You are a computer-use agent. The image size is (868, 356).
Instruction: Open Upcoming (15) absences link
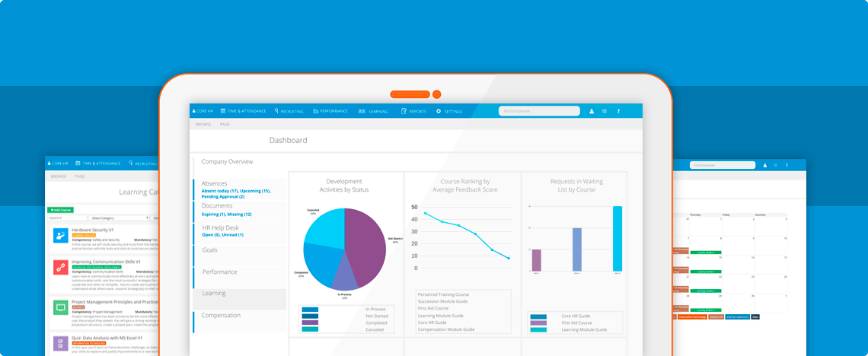[x=255, y=191]
